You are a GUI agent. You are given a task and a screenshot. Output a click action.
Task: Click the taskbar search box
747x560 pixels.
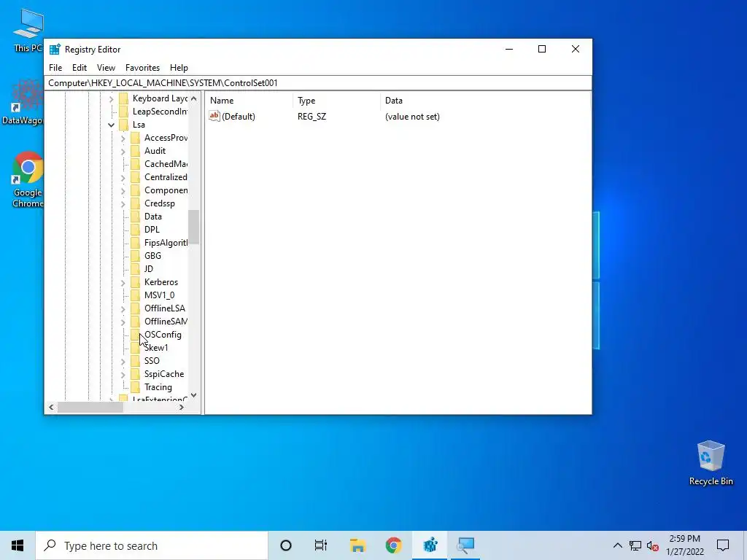(152, 545)
